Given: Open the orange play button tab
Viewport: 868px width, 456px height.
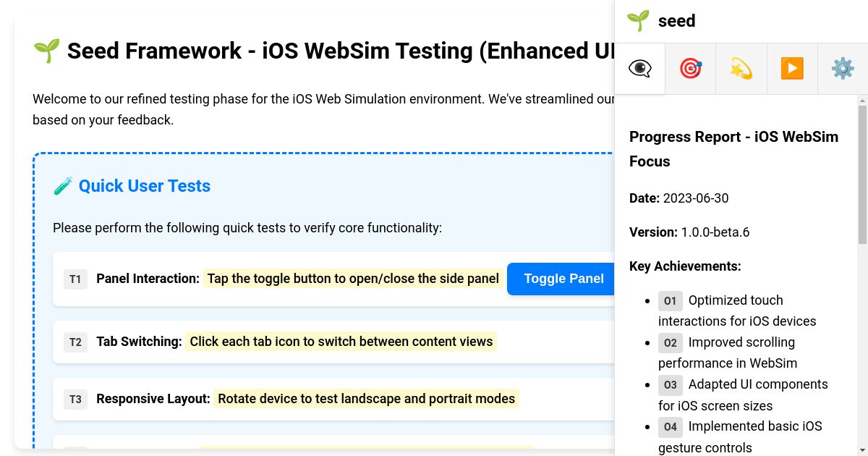Looking at the screenshot, I should [x=791, y=68].
